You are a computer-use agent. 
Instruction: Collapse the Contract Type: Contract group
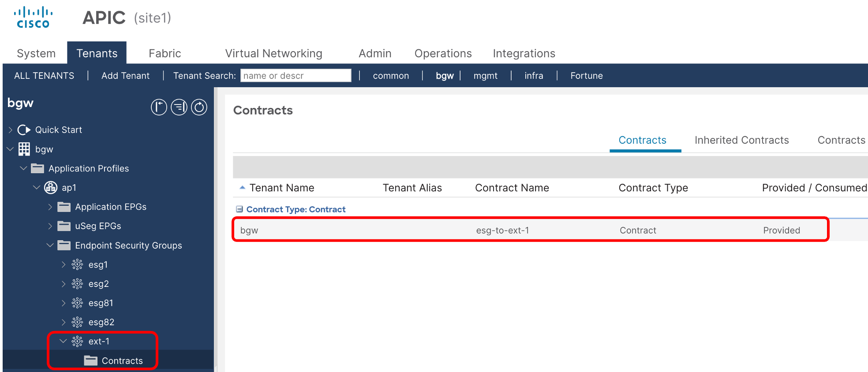[239, 209]
